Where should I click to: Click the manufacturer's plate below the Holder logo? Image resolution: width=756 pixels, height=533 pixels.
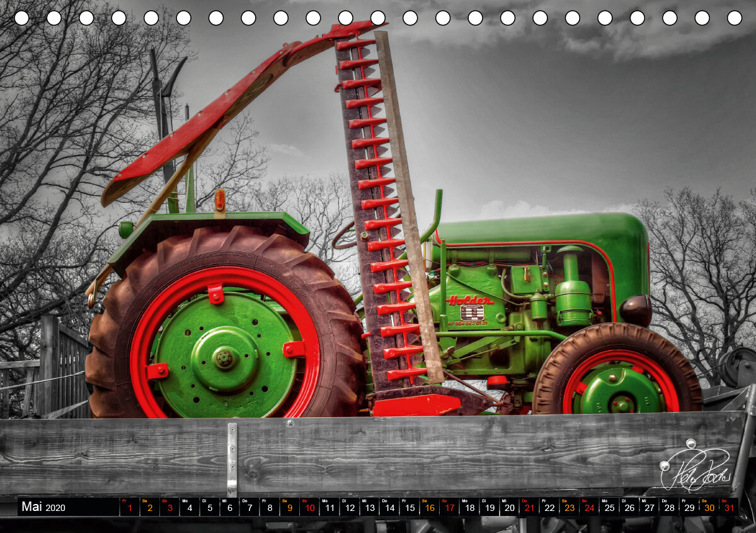[472, 312]
